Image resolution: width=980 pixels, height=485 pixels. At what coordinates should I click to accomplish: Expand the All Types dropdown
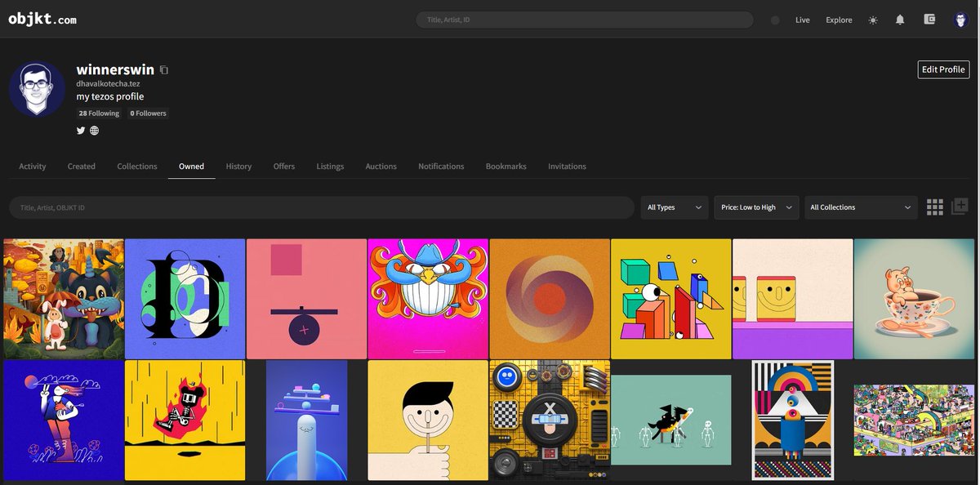click(x=675, y=207)
